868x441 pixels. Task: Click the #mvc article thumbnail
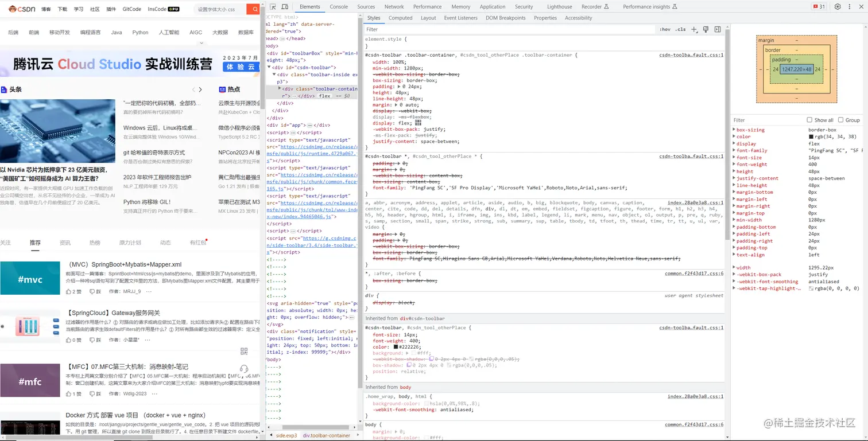pyautogui.click(x=30, y=278)
